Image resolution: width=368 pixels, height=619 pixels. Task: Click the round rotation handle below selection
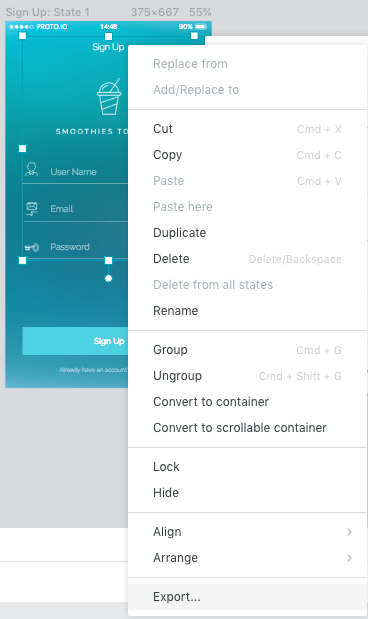tap(109, 278)
